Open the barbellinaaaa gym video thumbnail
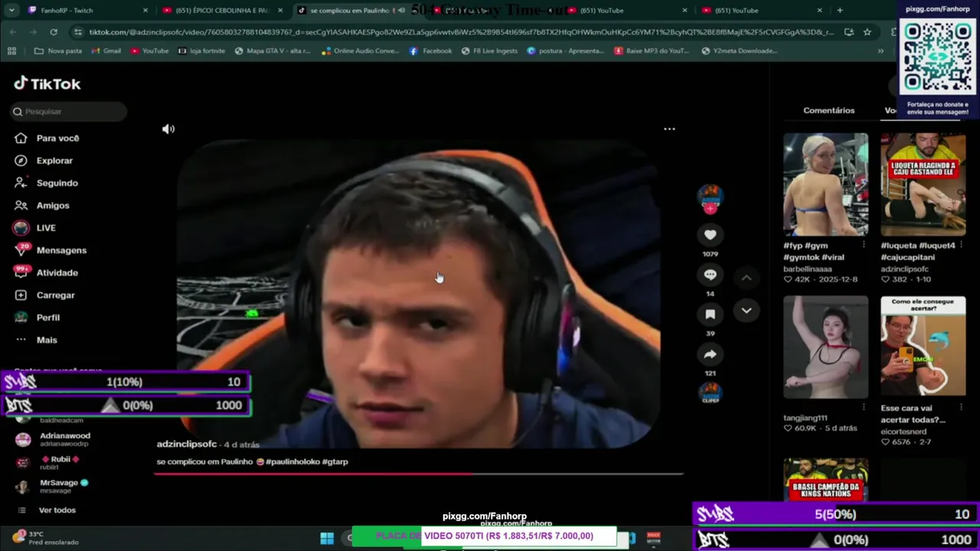980x551 pixels. pos(825,184)
